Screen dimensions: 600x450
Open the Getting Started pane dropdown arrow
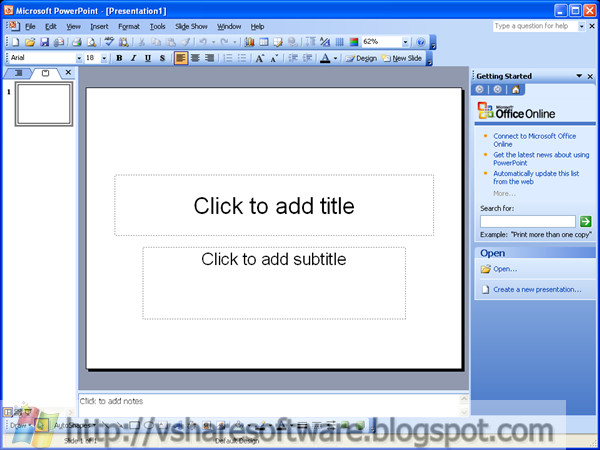pyautogui.click(x=579, y=76)
